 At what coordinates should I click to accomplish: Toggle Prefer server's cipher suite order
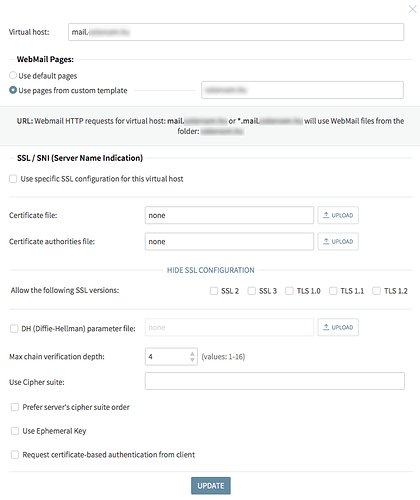click(15, 407)
